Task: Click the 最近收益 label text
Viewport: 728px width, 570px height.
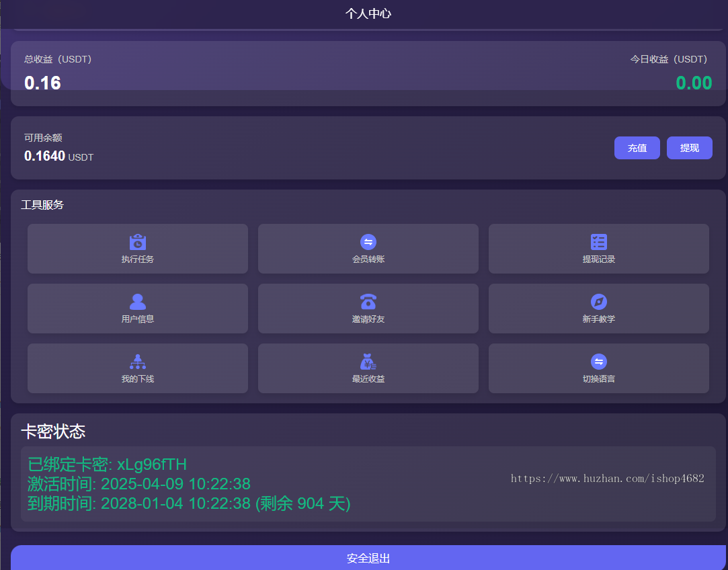Action: click(368, 379)
